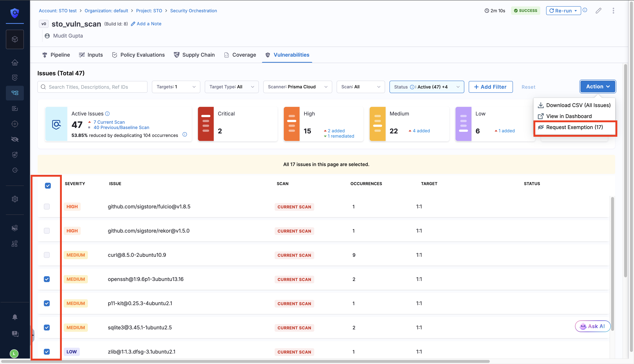This screenshot has width=634, height=364.
Task: Open the exemptions crossed-eye sidebar icon
Action: click(x=15, y=139)
